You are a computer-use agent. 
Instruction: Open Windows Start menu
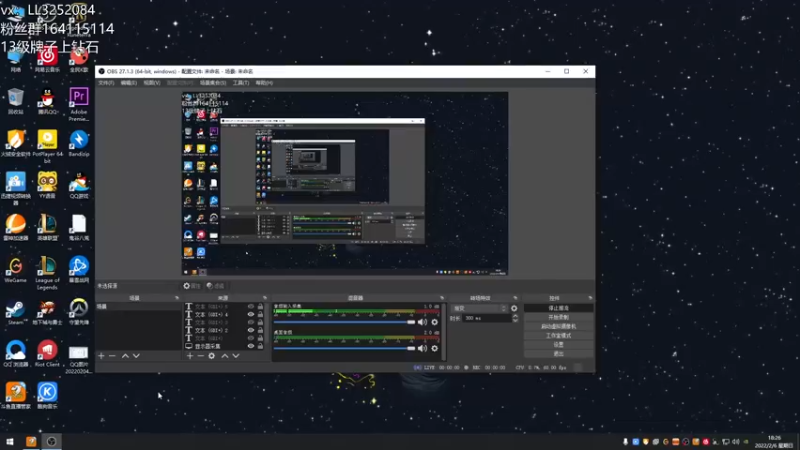pyautogui.click(x=10, y=441)
